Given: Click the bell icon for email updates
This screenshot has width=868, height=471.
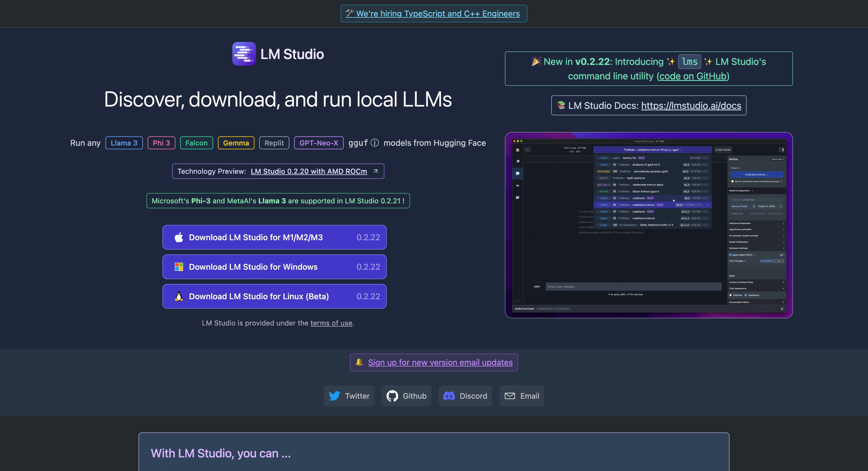Looking at the screenshot, I should pos(359,362).
